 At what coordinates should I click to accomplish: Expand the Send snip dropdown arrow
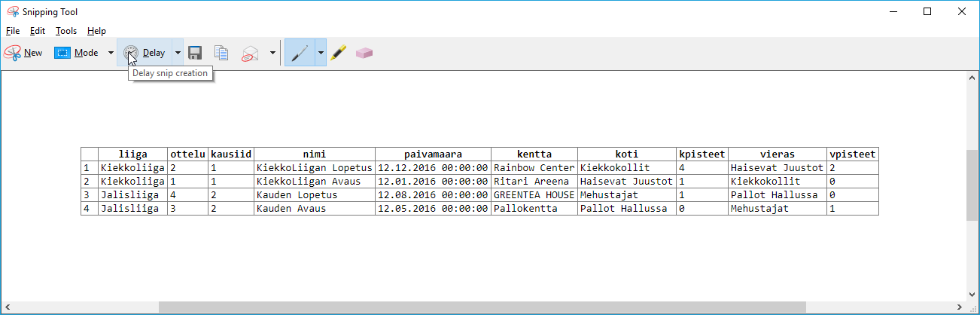[x=272, y=53]
